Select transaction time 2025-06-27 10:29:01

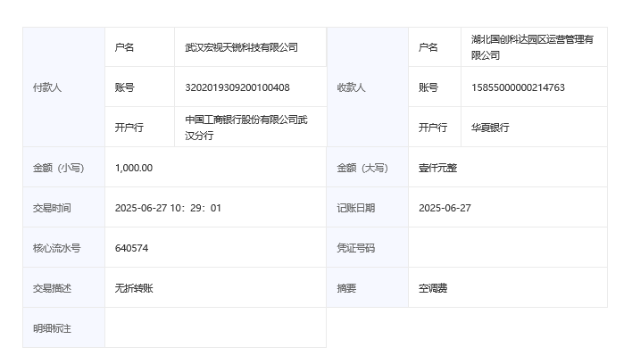[168, 208]
